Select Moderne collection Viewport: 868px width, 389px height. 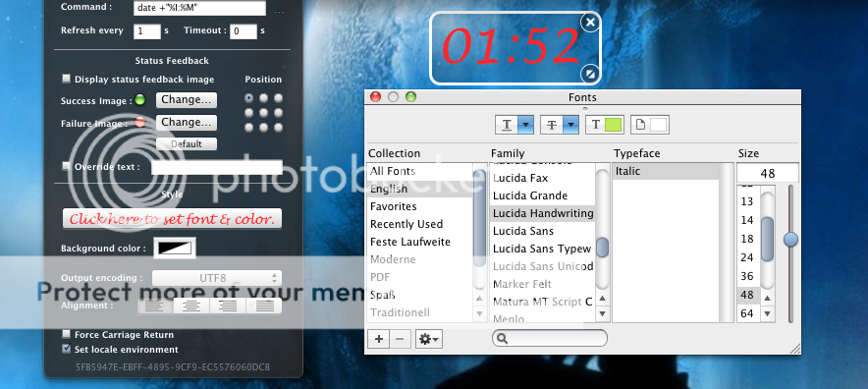[x=419, y=259]
